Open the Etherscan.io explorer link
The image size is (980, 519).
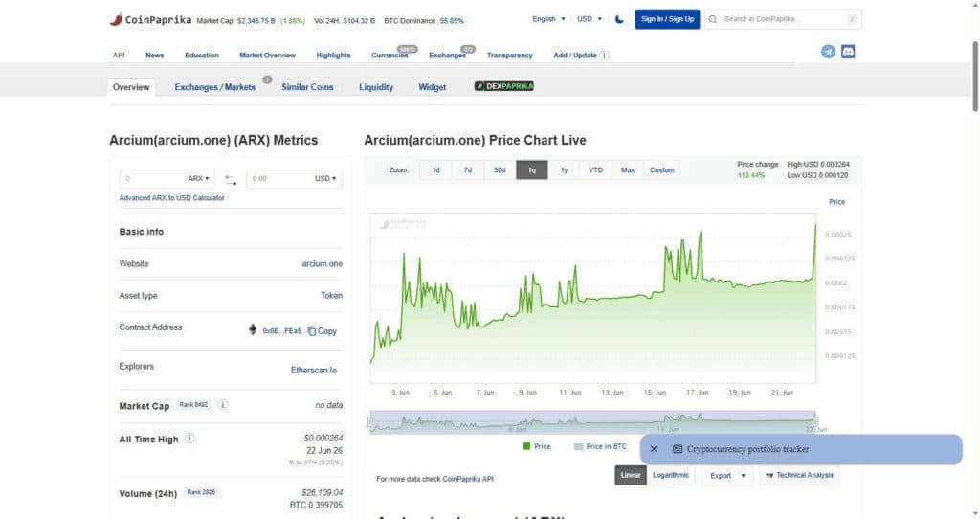[x=314, y=371]
